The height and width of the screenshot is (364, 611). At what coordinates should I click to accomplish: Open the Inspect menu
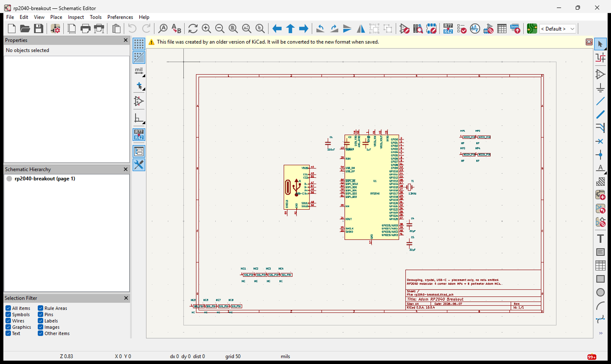pos(76,17)
